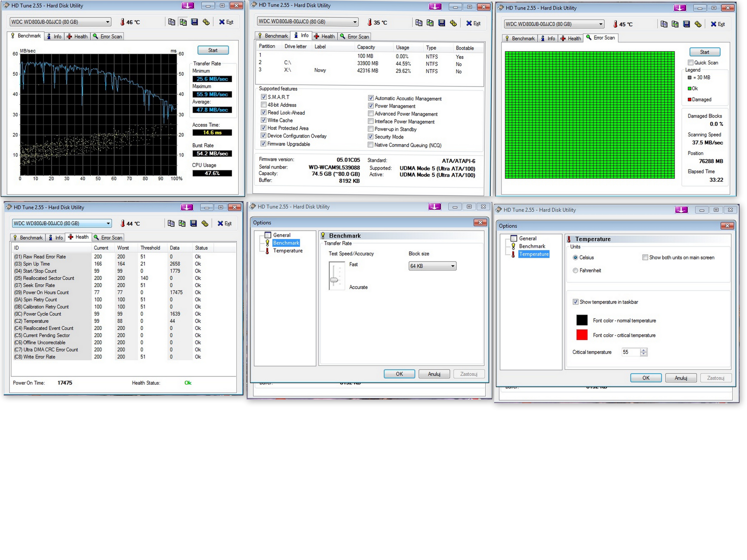The image size is (747, 560).
Task: Click thermometer icon showing 46 °C
Action: (x=122, y=22)
